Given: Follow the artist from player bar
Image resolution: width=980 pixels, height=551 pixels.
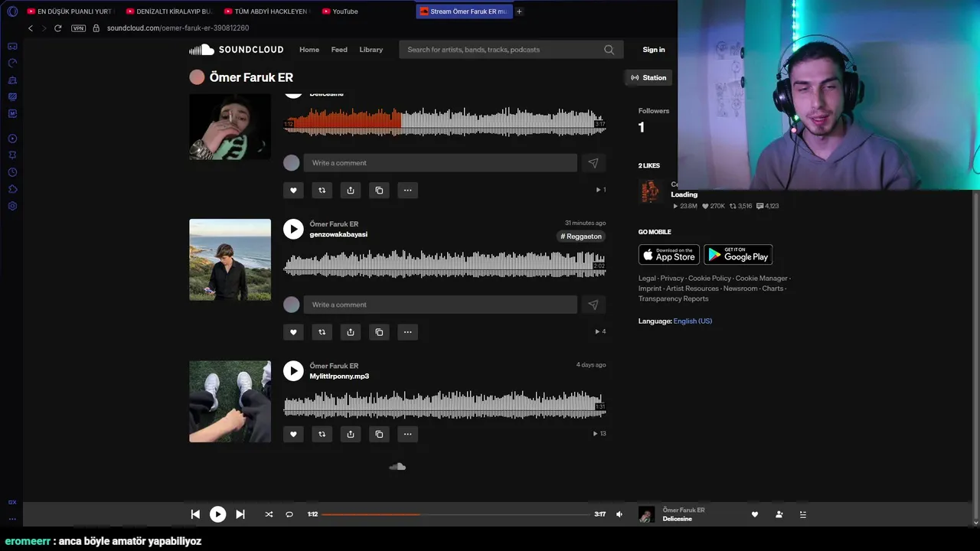Looking at the screenshot, I should [779, 514].
